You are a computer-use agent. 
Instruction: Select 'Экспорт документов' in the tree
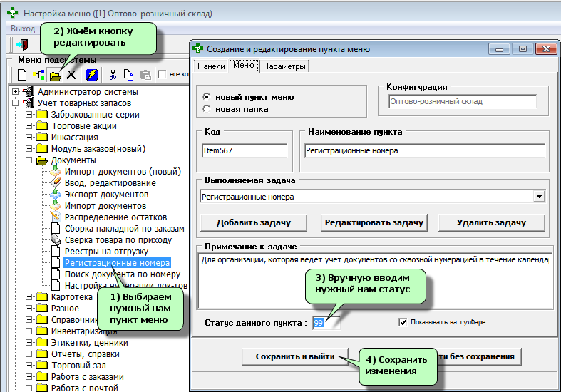coord(106,195)
